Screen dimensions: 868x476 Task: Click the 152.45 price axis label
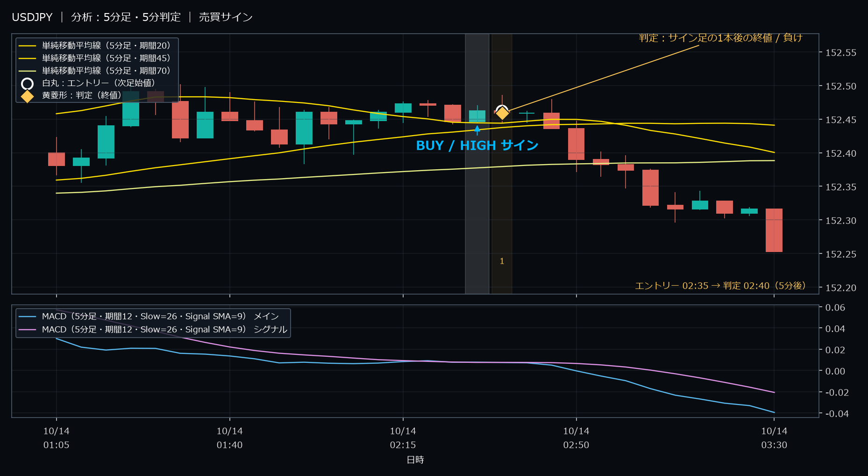[841, 120]
